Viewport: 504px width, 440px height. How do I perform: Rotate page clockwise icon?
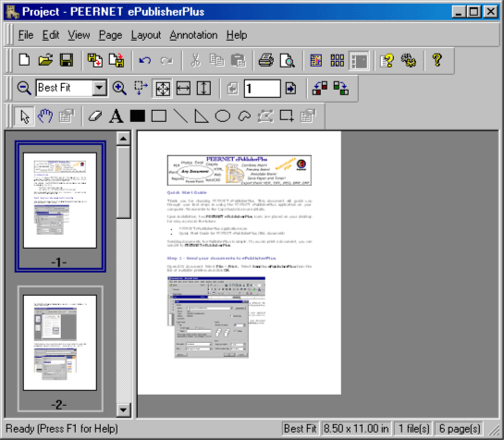[x=340, y=88]
